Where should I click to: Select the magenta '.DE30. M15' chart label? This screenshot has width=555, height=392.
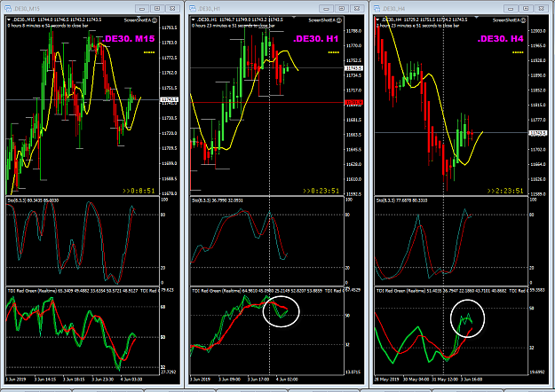[x=128, y=39]
